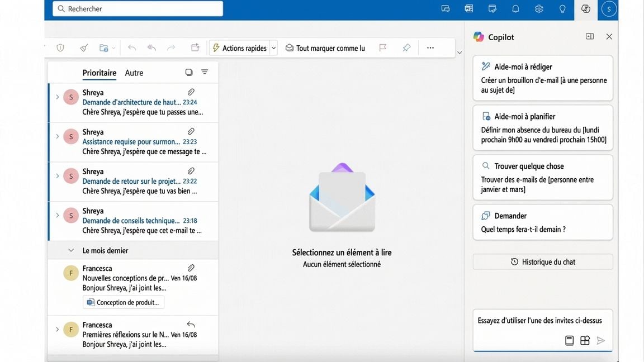
Task: Open the sticky notes header icon
Action: [x=492, y=8]
